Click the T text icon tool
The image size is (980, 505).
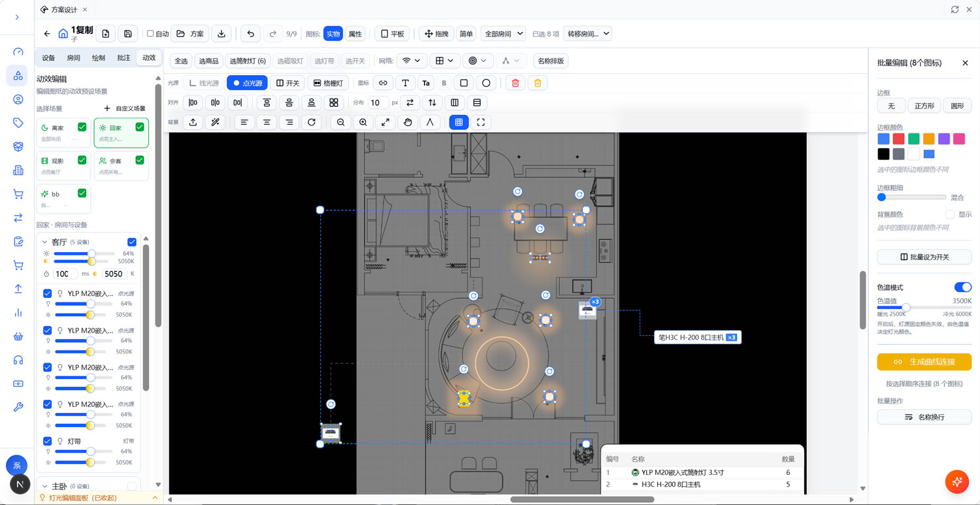405,83
